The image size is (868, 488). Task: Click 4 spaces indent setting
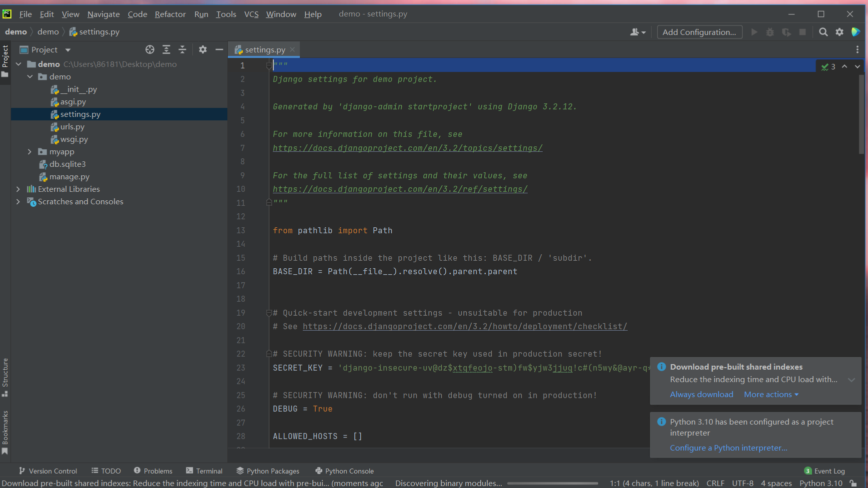coord(776,483)
